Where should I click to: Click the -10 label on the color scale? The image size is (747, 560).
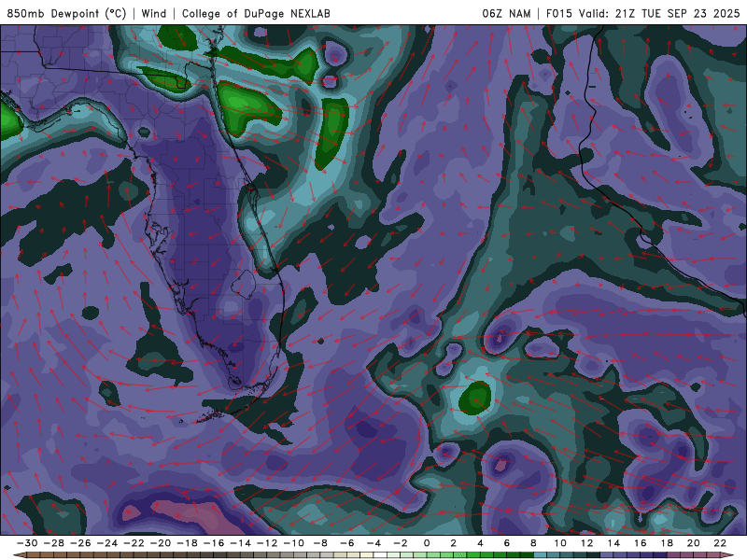294,543
